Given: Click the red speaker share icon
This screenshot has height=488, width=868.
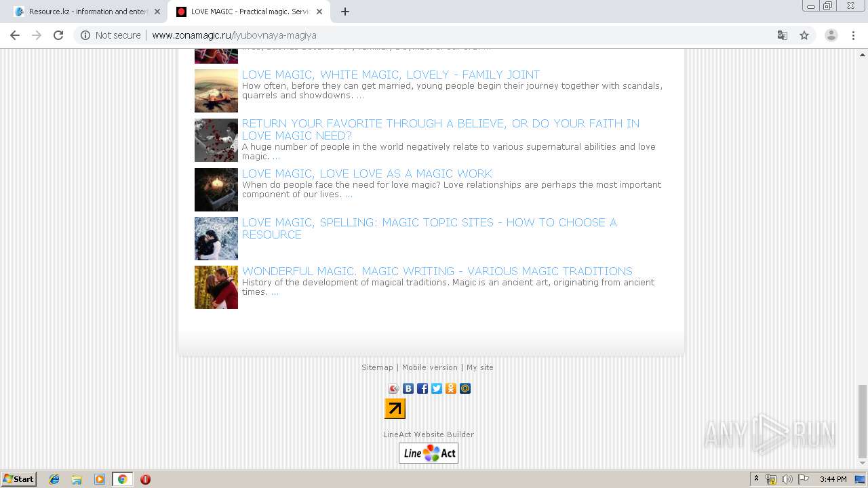Looking at the screenshot, I should 393,388.
